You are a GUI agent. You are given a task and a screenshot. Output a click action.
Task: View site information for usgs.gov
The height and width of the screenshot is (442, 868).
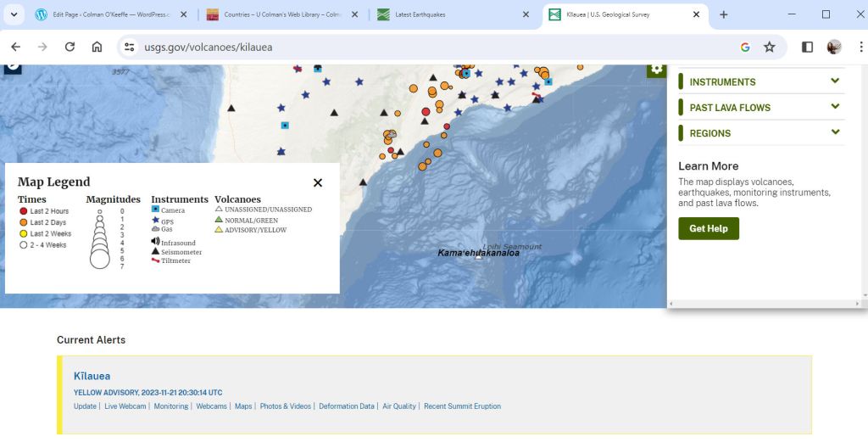coord(129,48)
